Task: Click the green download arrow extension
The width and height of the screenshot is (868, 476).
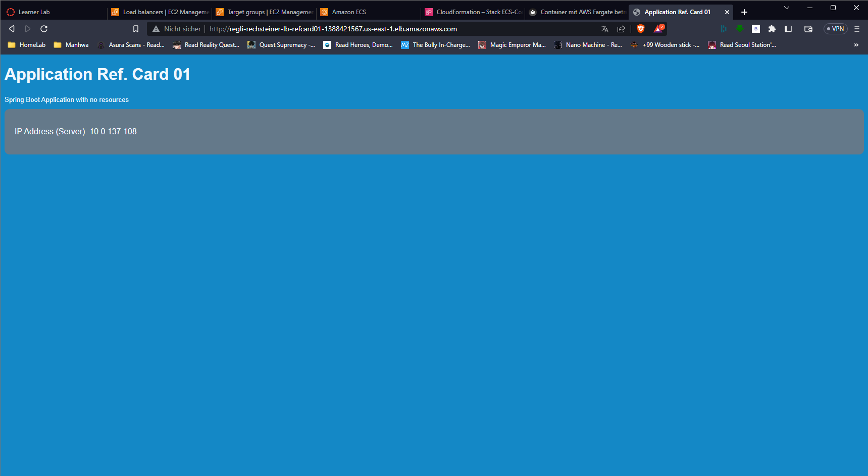Action: [740, 29]
